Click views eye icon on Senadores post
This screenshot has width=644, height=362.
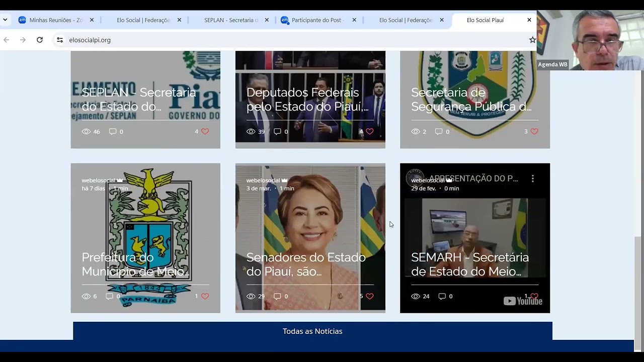click(x=251, y=296)
